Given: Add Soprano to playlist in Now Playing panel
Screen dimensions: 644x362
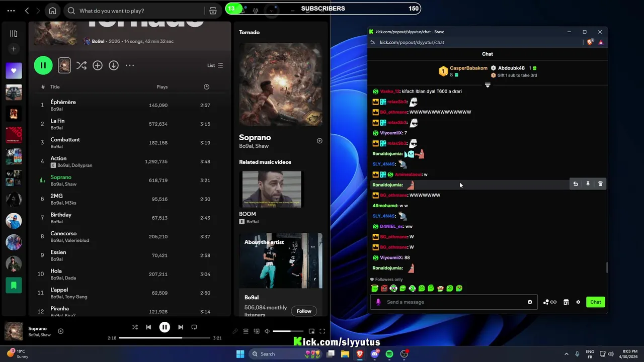Looking at the screenshot, I should (319, 141).
